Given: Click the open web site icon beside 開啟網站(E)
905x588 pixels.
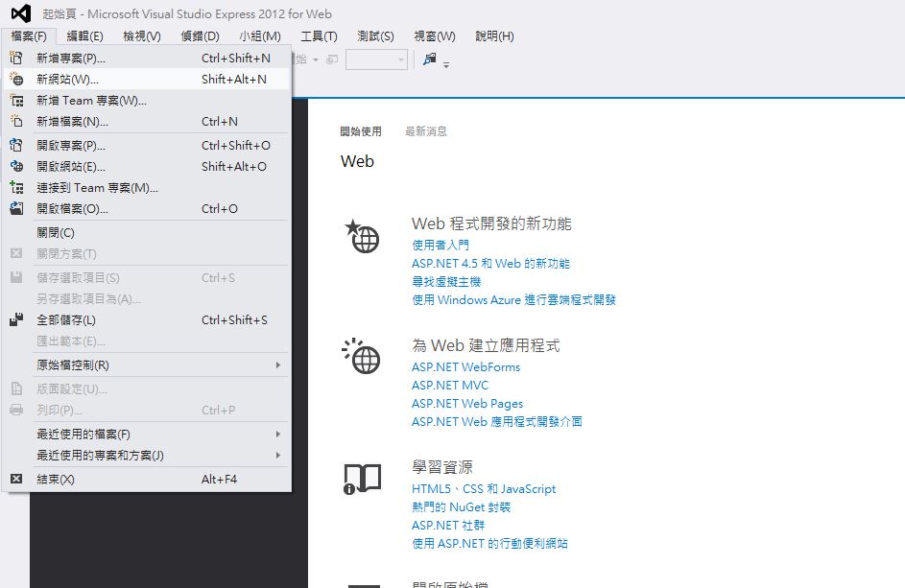Looking at the screenshot, I should tap(16, 166).
